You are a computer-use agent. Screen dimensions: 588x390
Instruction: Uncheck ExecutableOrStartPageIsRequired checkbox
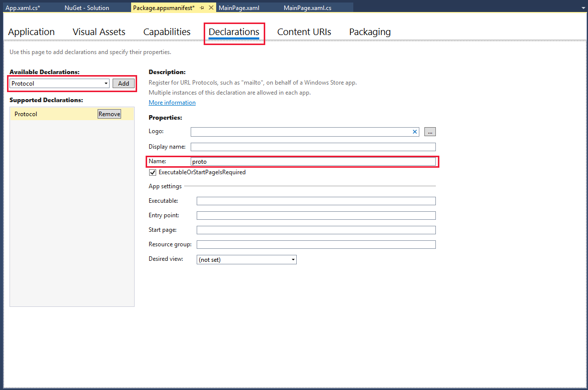point(153,173)
